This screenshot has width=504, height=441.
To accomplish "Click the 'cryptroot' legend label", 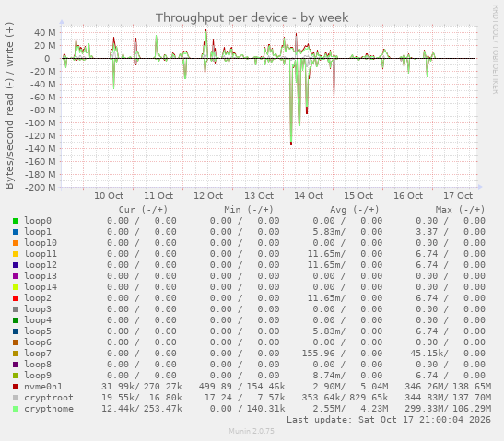I will [49, 398].
